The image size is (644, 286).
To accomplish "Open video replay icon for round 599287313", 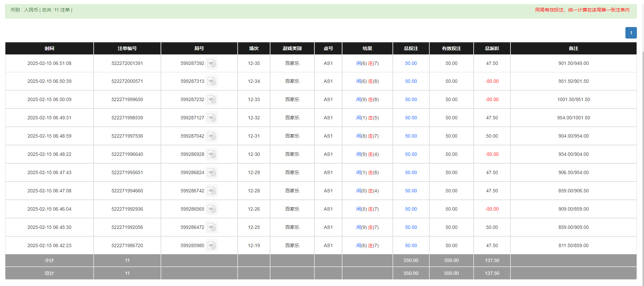I will tap(212, 81).
